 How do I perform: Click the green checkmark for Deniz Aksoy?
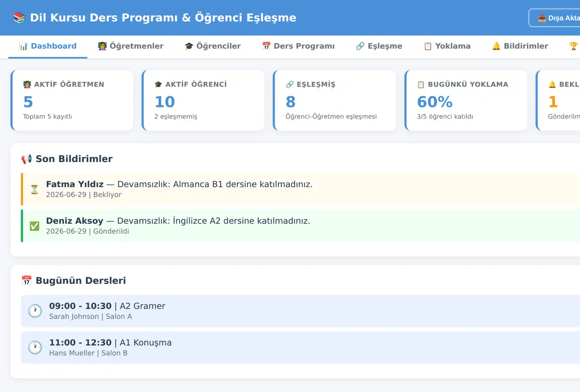point(34,226)
